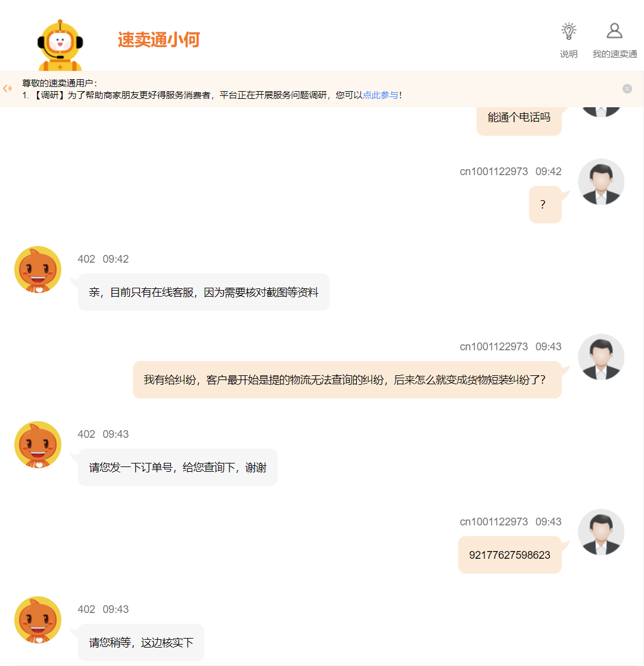Select the order number 92177627598623 bubble
This screenshot has height=666, width=644.
click(510, 555)
